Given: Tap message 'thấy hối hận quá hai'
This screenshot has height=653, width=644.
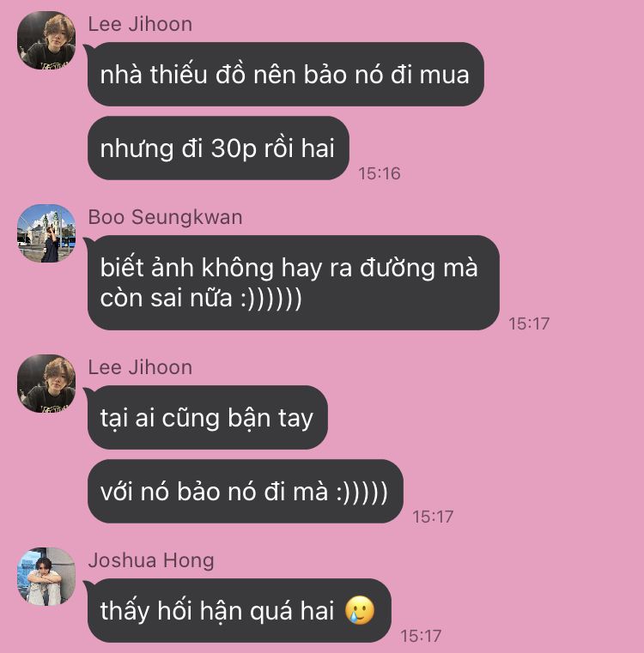Looking at the screenshot, I should click(x=240, y=610).
